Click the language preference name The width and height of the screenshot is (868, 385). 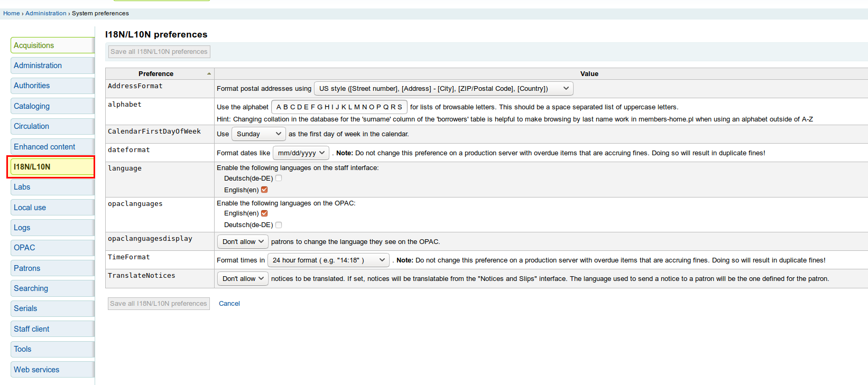125,168
